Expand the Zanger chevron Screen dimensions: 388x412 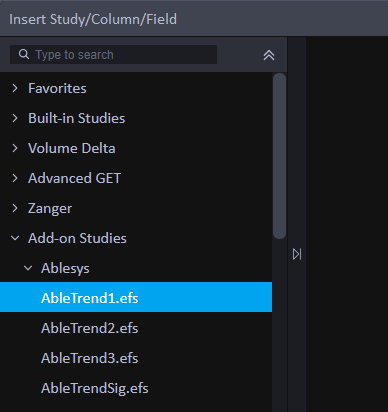click(15, 208)
